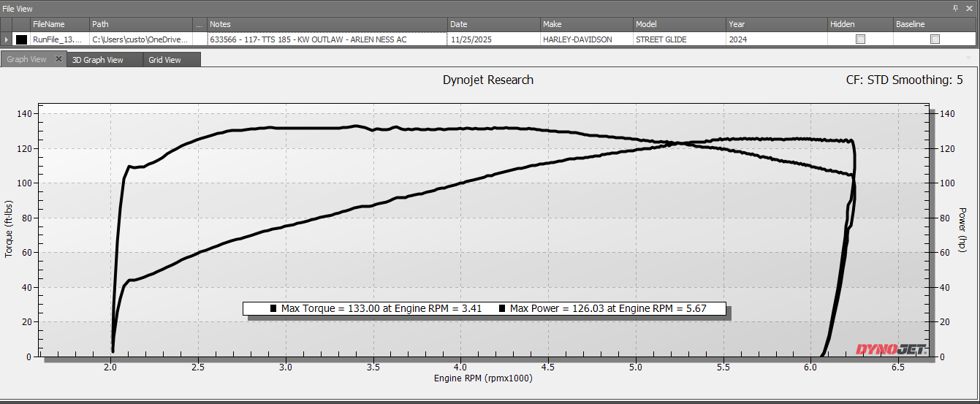Viewport: 980px width, 404px height.
Task: Click the notes cell '633566 - 117- TTS 185'
Action: [x=327, y=39]
